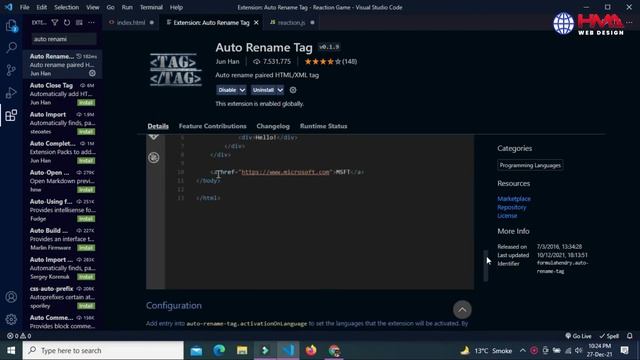Open the Search view in activity bar
The height and width of the screenshot is (360, 640).
tap(11, 48)
